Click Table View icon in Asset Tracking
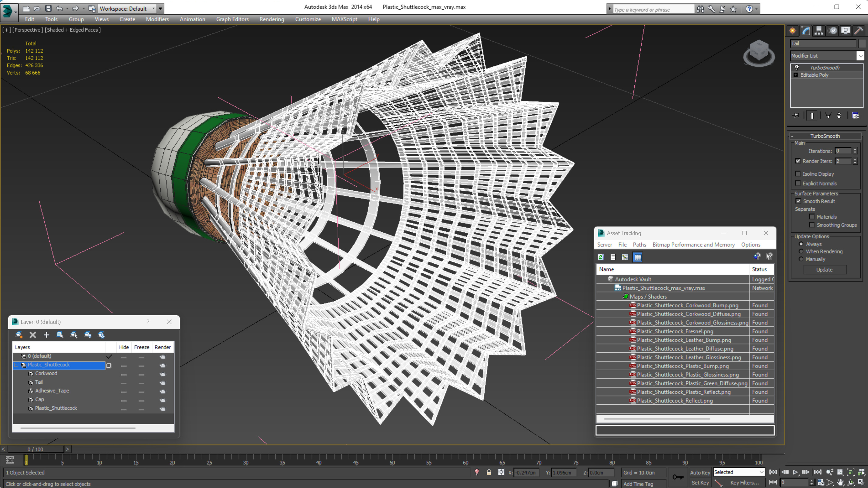The image size is (868, 488). 638,257
